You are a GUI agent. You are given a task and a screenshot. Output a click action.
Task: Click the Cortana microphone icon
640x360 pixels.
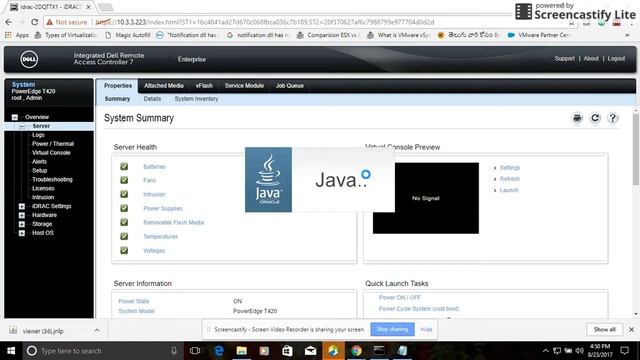(x=174, y=351)
